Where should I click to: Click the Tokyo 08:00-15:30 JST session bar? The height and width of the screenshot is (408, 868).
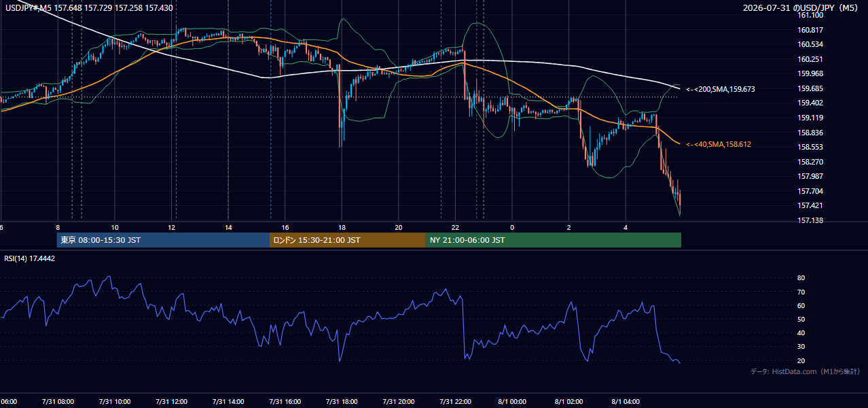click(x=163, y=240)
